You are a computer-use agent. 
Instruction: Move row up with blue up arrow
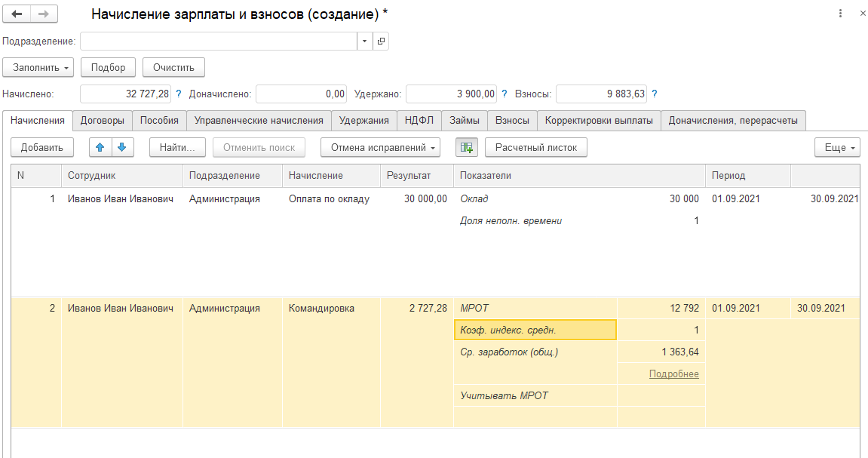(100, 147)
